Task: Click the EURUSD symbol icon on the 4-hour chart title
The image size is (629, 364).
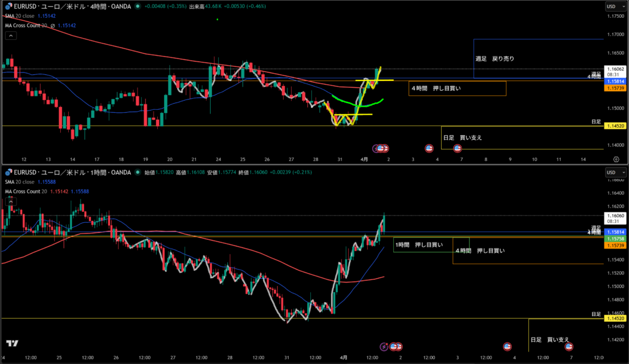Action: pos(8,6)
